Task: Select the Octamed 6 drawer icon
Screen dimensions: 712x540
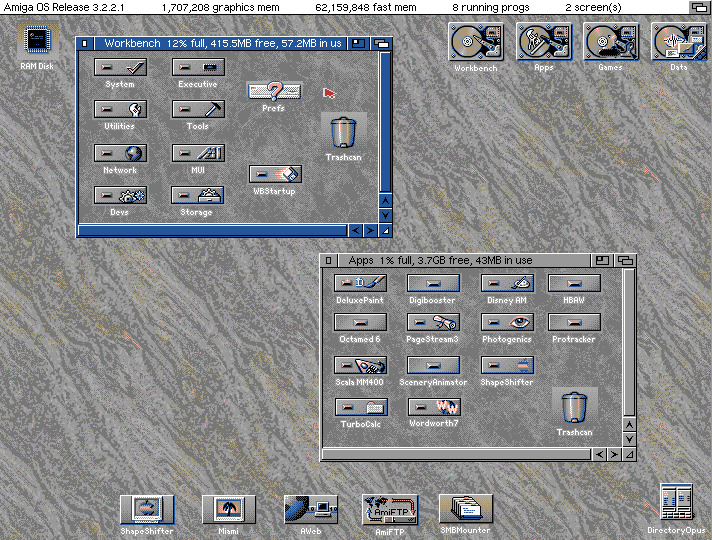Action: click(x=360, y=322)
